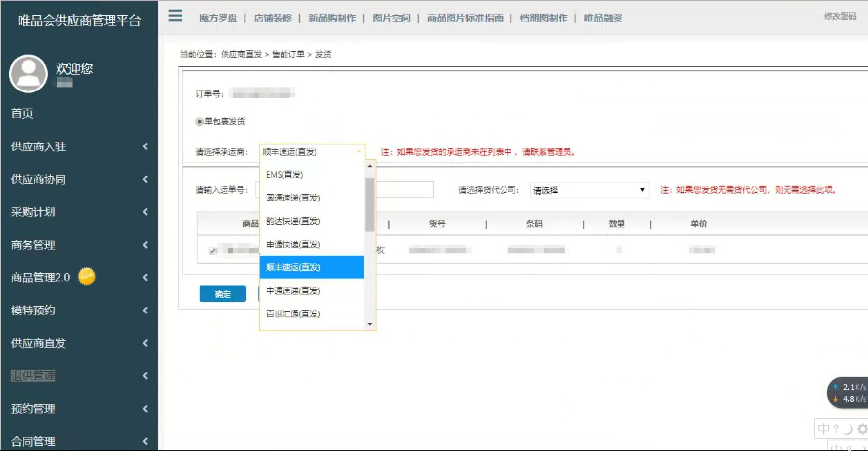Toggle the hamburger menu icon

pyautogui.click(x=175, y=16)
